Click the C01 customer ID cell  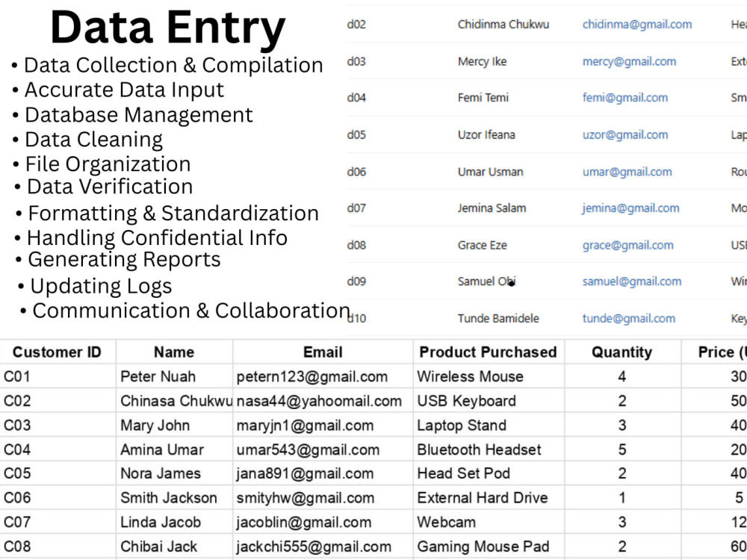point(58,376)
